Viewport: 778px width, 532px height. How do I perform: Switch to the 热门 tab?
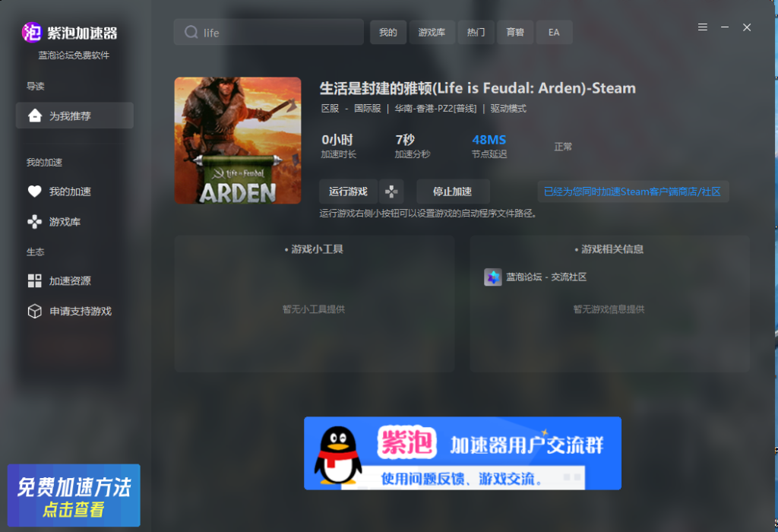(476, 32)
